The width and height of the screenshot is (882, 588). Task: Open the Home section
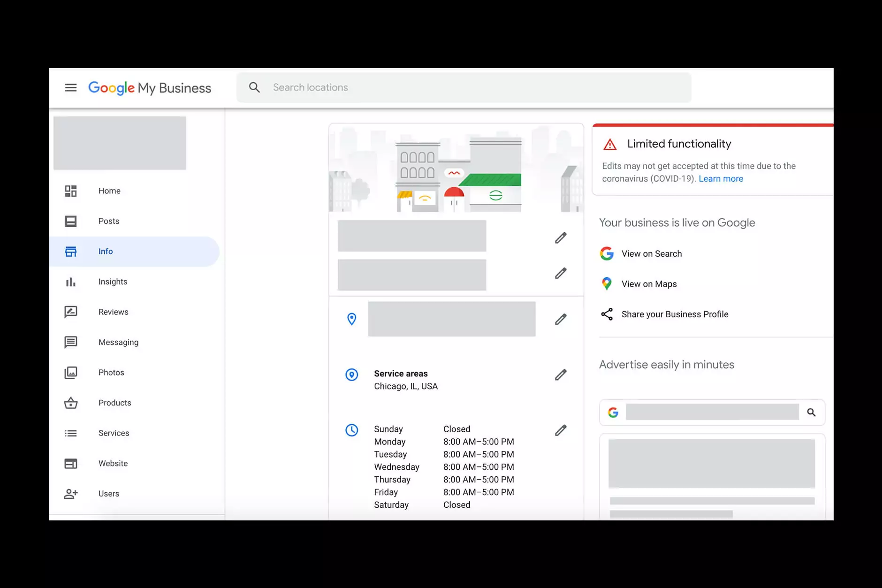coord(109,191)
